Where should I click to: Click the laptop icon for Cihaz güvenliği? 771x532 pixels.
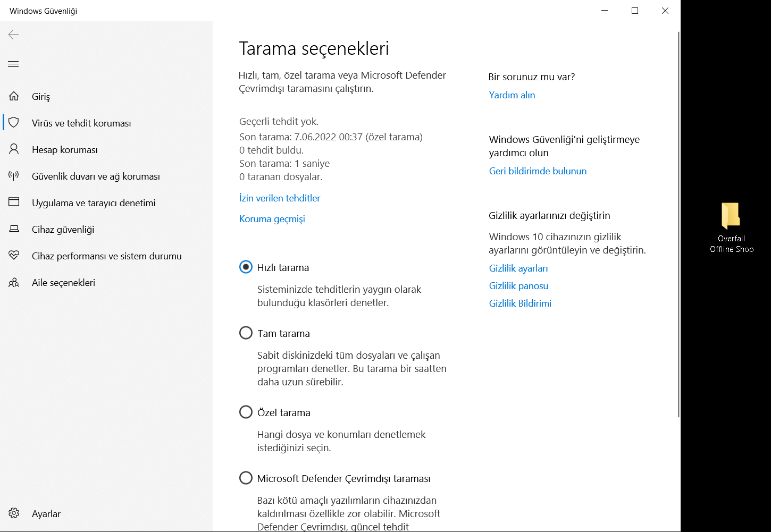(14, 229)
